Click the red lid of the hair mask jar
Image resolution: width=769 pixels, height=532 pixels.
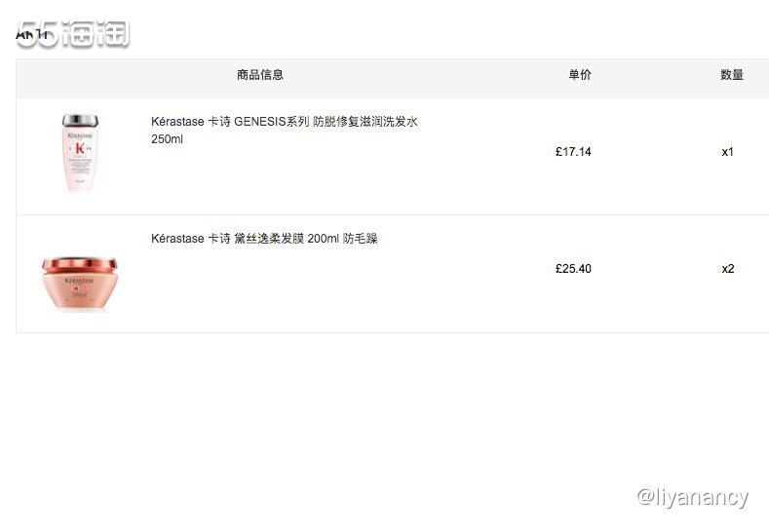click(x=79, y=264)
